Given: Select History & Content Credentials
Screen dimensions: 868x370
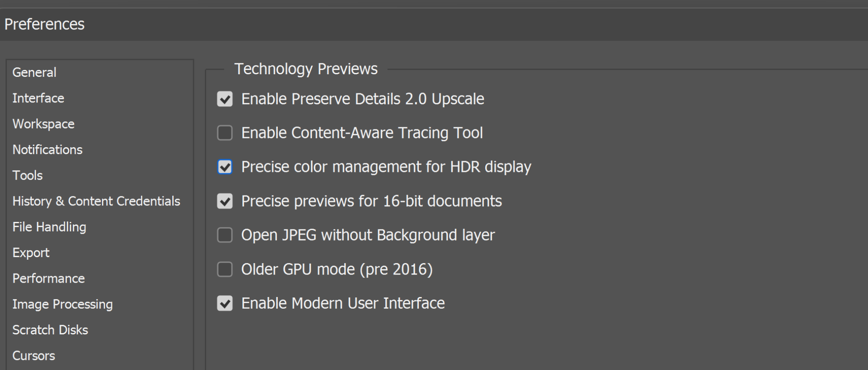Looking at the screenshot, I should [x=96, y=201].
